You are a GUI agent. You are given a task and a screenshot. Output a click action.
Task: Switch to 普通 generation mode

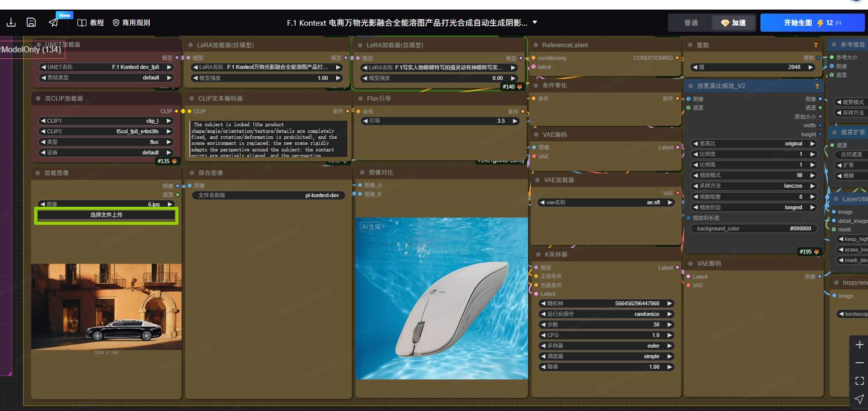tap(691, 23)
